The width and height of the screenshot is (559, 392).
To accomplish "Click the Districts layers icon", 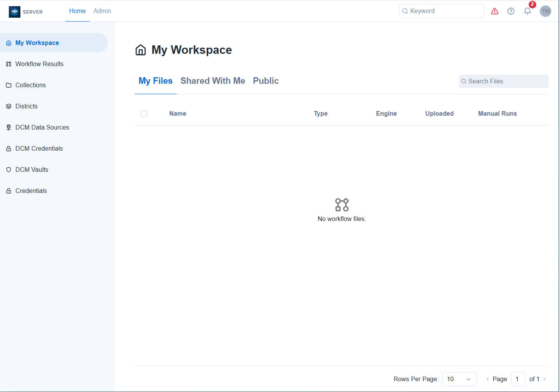I will 8,106.
